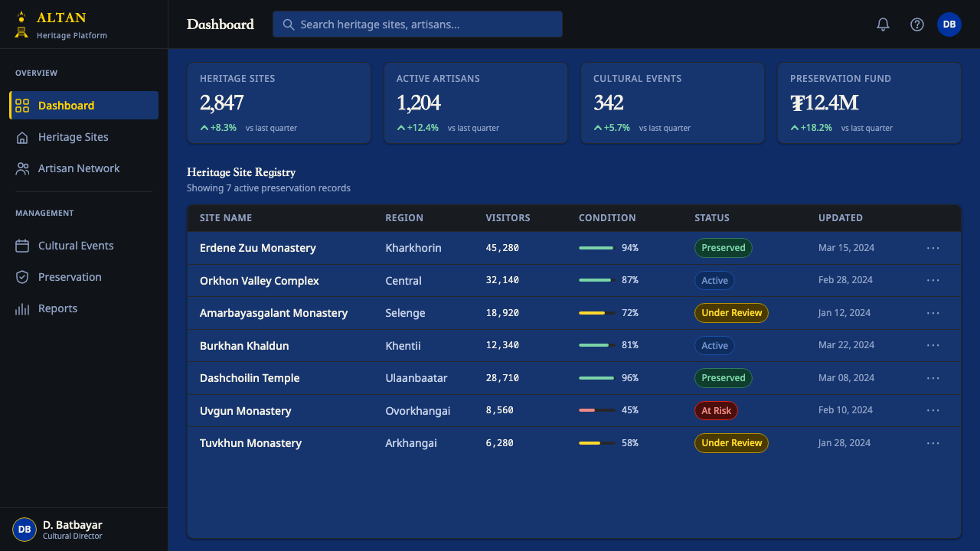Click the DB avatar beside D. Batbayar

24,530
